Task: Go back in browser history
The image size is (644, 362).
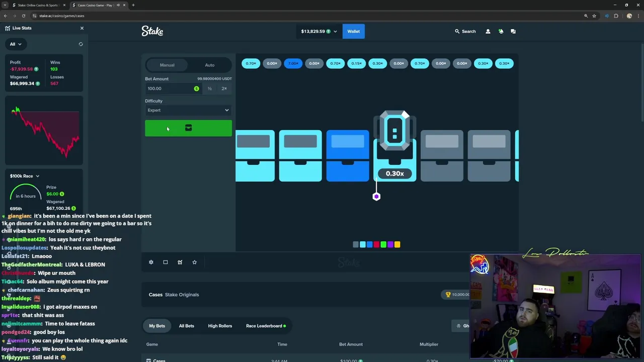Action: (x=6, y=16)
